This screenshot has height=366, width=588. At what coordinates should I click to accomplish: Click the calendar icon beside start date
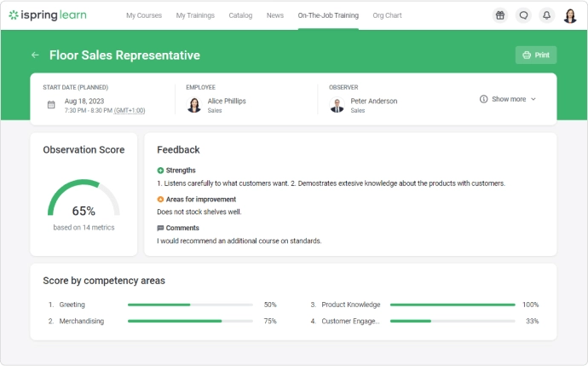(51, 105)
